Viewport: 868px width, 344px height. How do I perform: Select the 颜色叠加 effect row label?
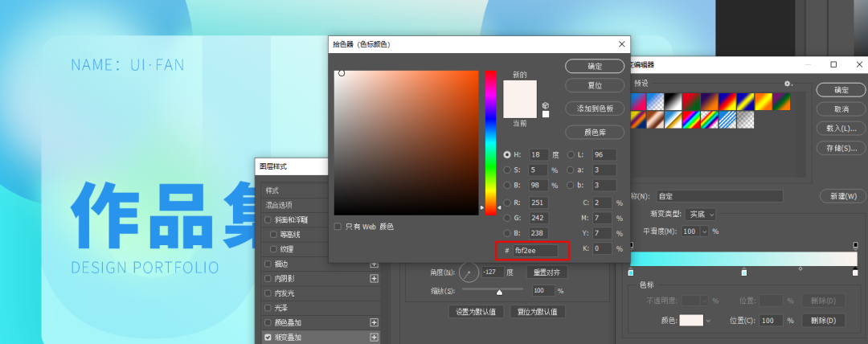click(288, 322)
